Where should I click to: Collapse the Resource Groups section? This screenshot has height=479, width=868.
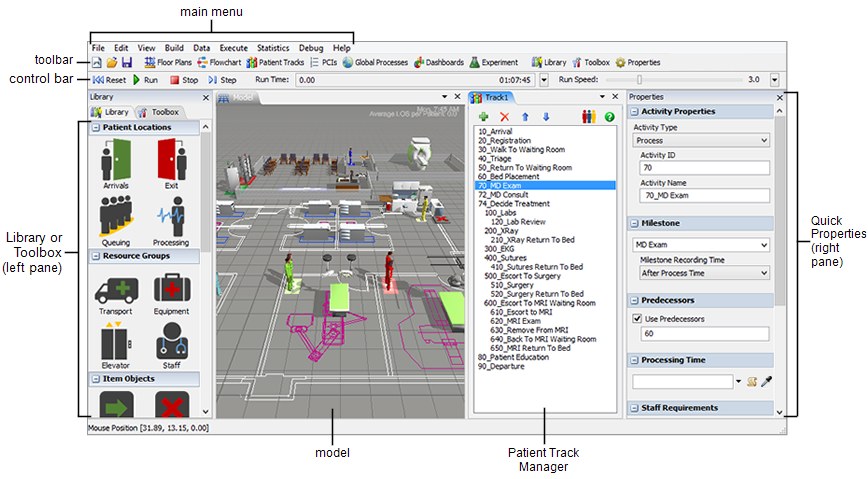point(96,256)
